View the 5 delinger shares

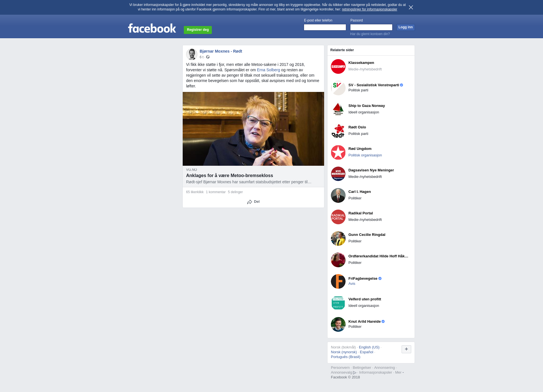235,192
